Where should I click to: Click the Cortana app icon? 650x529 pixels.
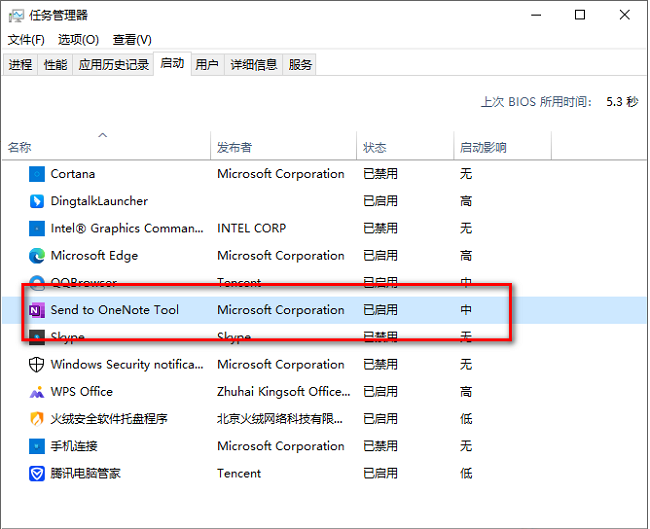click(x=36, y=174)
